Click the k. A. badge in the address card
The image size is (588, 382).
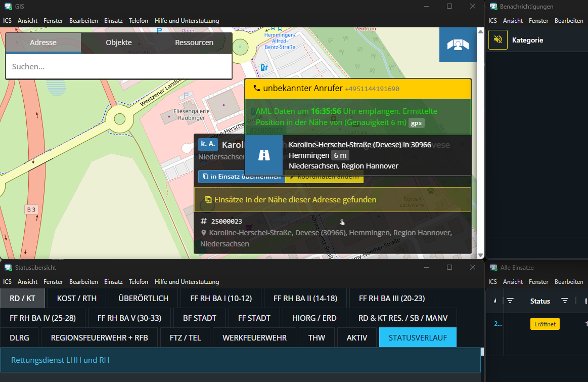point(208,145)
